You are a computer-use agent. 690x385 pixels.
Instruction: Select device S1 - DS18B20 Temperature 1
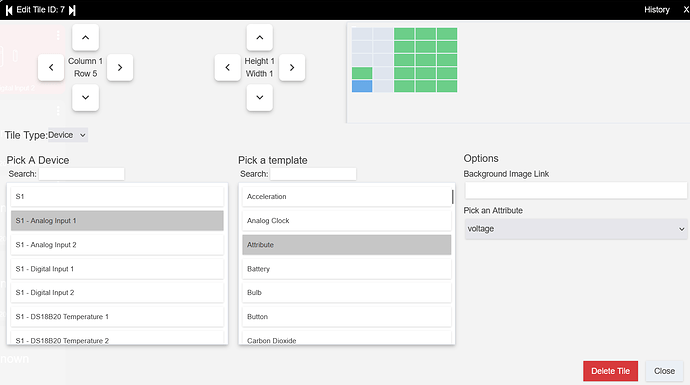[x=117, y=317]
